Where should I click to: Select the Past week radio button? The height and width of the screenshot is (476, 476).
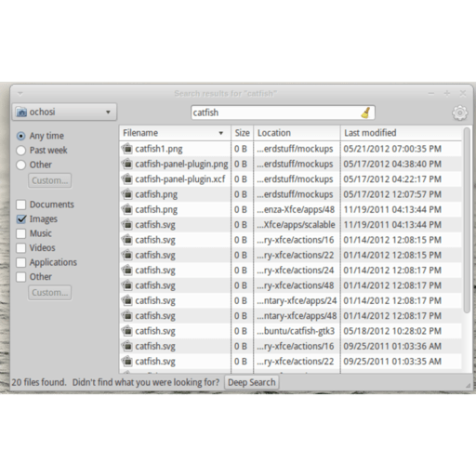click(x=20, y=151)
